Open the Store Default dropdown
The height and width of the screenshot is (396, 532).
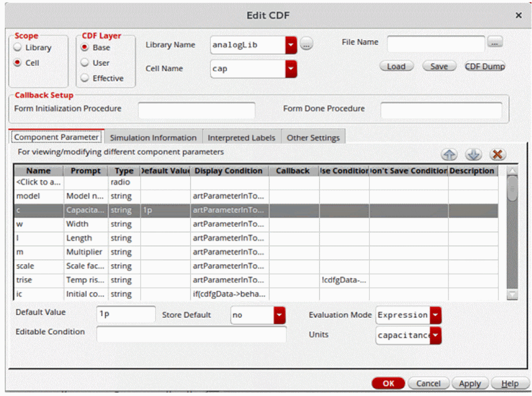(x=279, y=315)
